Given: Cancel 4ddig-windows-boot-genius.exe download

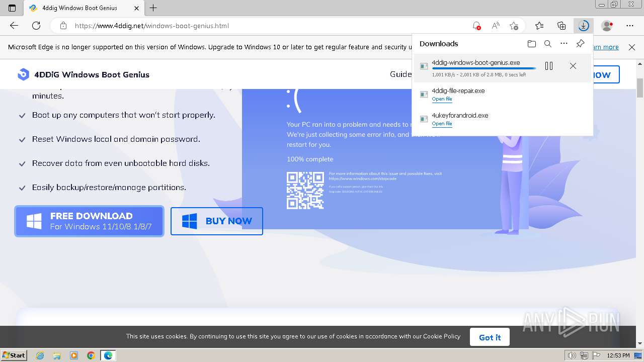Looking at the screenshot, I should pyautogui.click(x=573, y=66).
